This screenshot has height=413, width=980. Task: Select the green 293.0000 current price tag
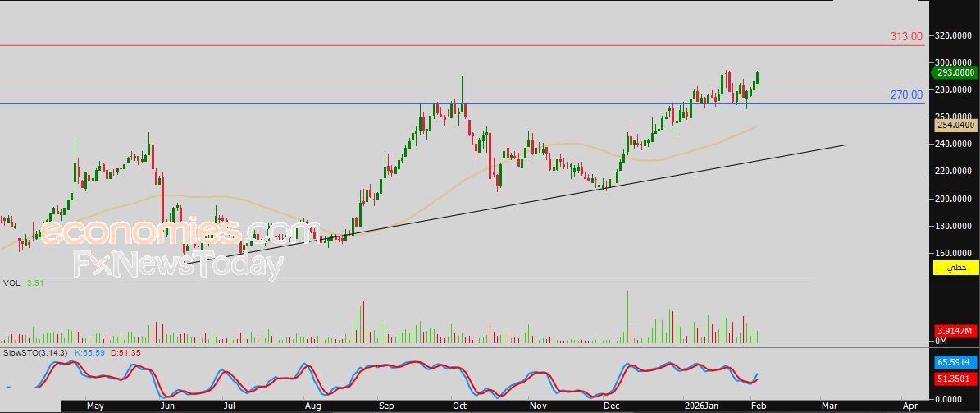955,72
